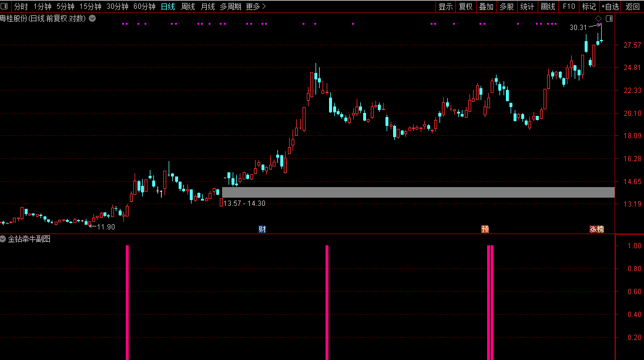Switch to 月线 monthly chart
644x360 pixels.
(x=208, y=6)
